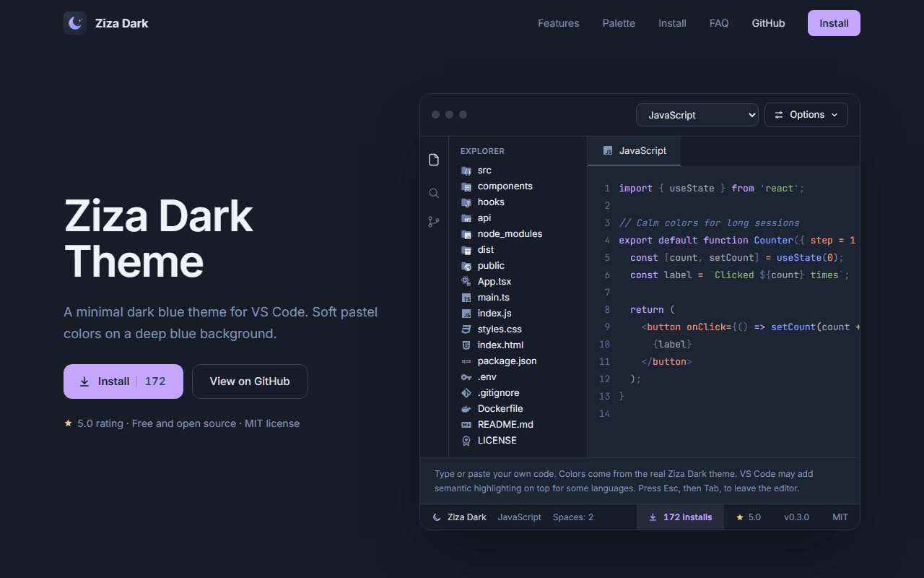Click the Ziza Dark brand name link
The height and width of the screenshot is (578, 924).
coord(122,23)
